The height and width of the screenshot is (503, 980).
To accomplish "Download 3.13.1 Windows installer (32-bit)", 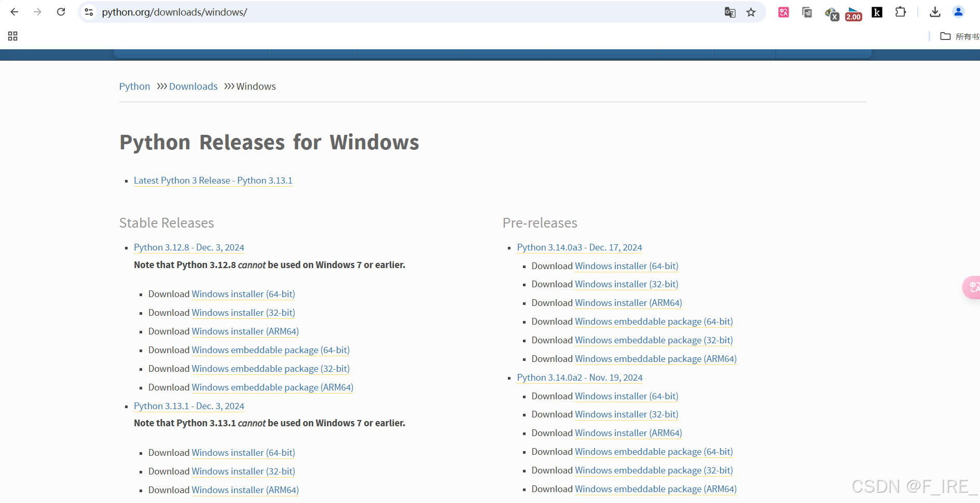I will coord(243,471).
